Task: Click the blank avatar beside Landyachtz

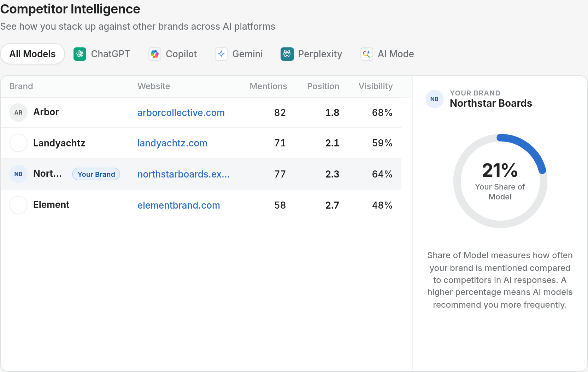Action: pyautogui.click(x=18, y=143)
